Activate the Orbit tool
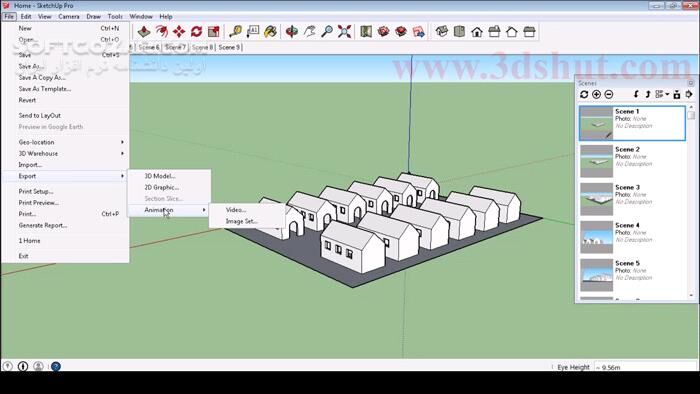This screenshot has height=394, width=700. (x=292, y=31)
